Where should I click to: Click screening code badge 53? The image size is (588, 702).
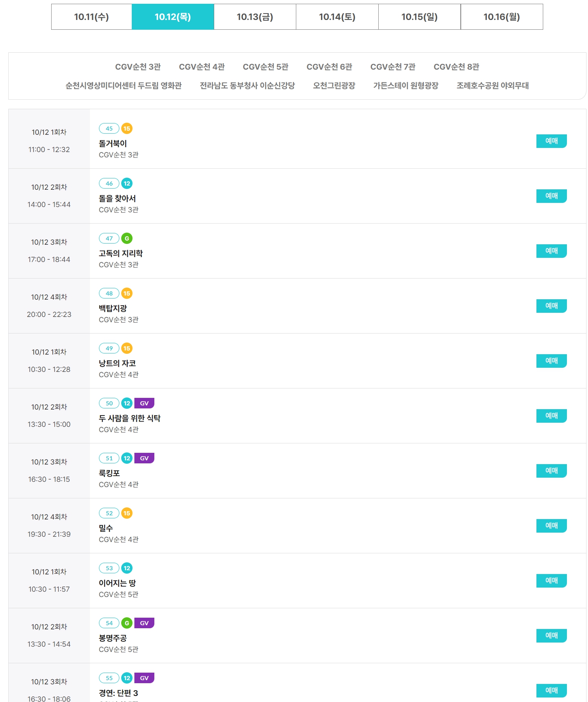[x=109, y=568]
